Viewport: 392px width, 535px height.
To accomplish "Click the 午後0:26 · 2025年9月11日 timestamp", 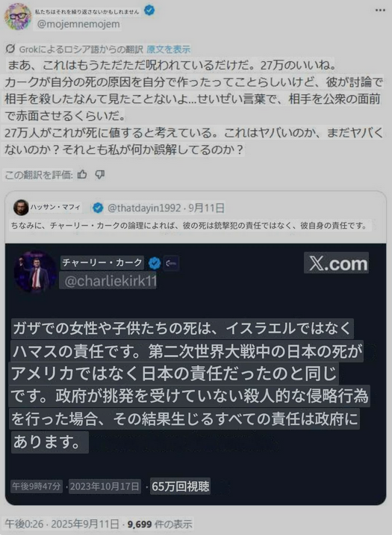I will [62, 524].
